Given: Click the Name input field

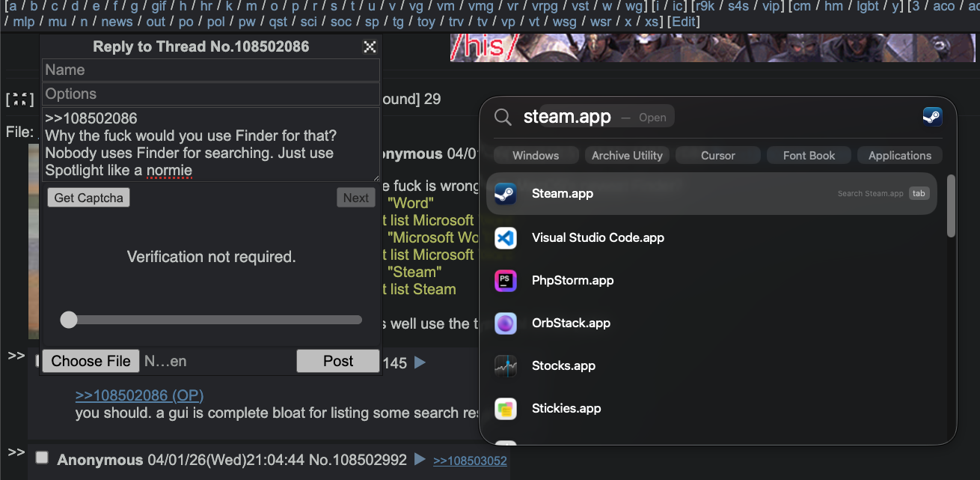Looking at the screenshot, I should coord(211,70).
